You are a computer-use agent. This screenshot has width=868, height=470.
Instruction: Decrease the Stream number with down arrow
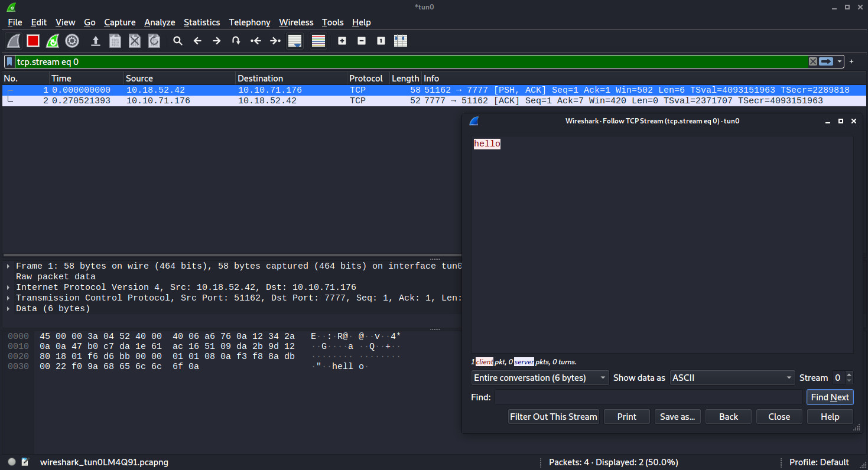pyautogui.click(x=849, y=381)
